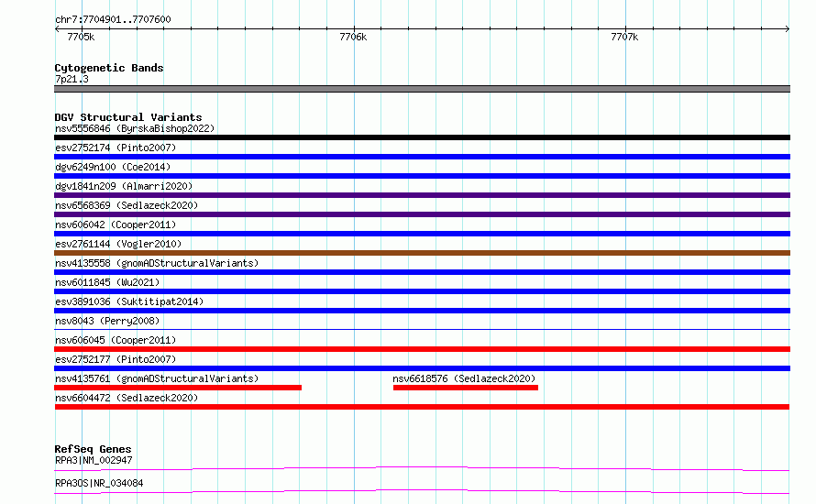Open nsv6011845 (Wu2021) variant label

click(x=107, y=282)
